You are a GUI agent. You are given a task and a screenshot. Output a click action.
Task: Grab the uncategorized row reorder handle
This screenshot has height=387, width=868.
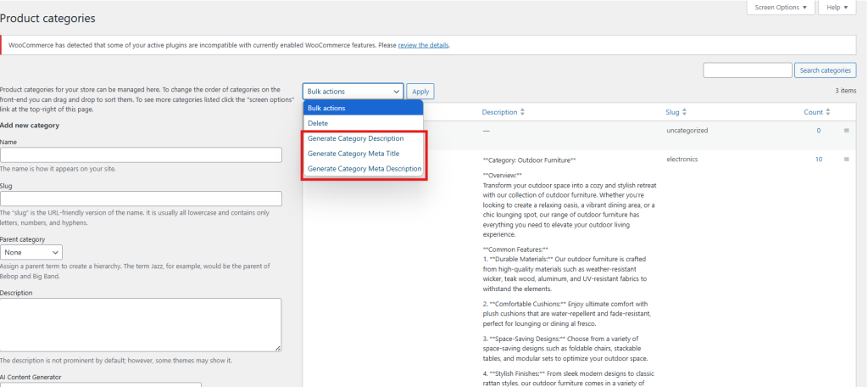[846, 131]
